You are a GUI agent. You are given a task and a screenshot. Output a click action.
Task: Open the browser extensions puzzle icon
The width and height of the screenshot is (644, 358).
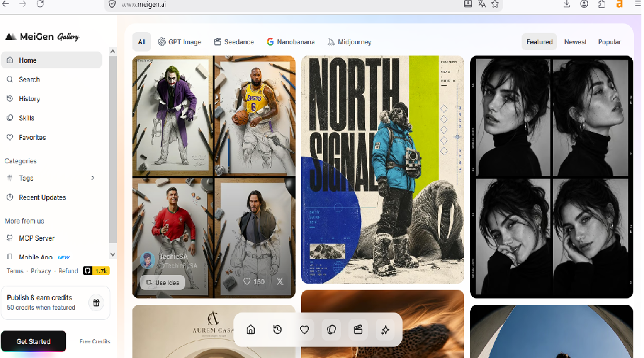point(601,4)
